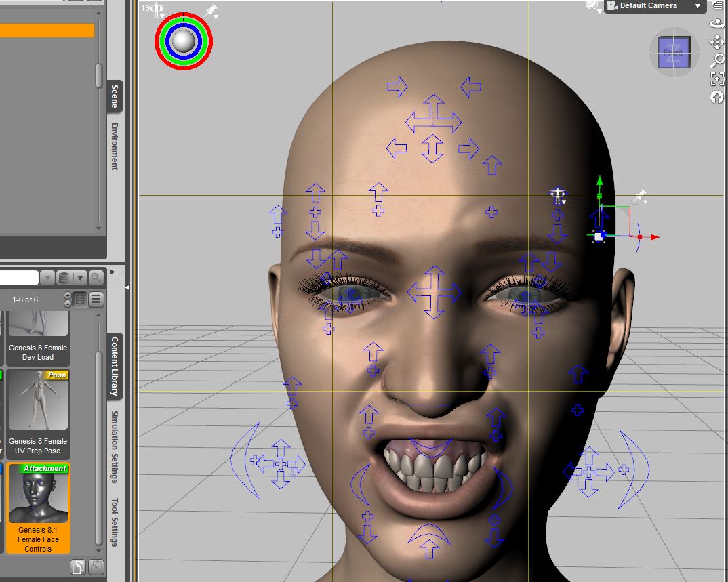Image resolution: width=728 pixels, height=582 pixels.
Task: Click the copy pages icon at library bottom
Action: click(78, 566)
